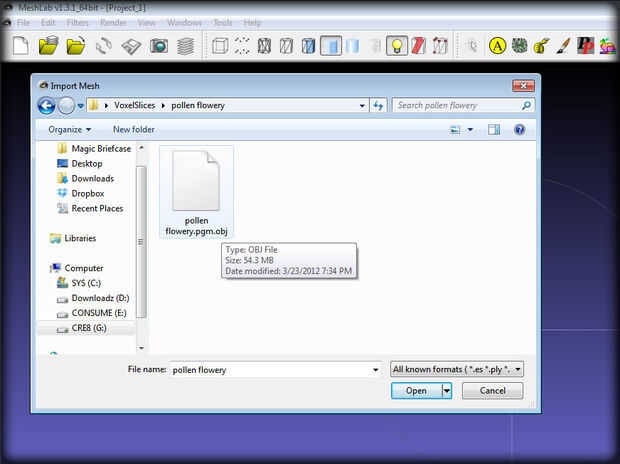Select Desktop in navigation pane
This screenshot has width=620, height=464.
point(80,163)
